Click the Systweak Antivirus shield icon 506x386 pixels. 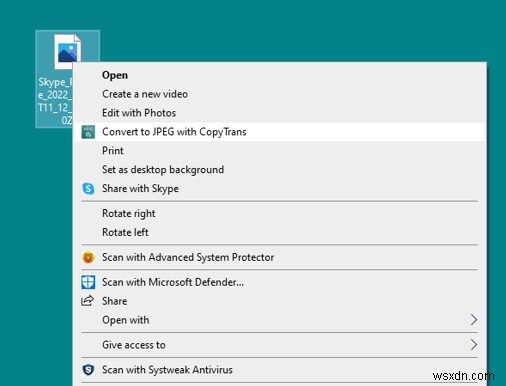click(88, 370)
